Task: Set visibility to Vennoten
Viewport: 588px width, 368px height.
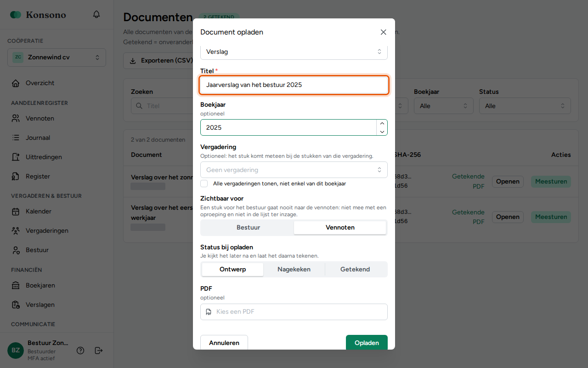Action: tap(340, 228)
